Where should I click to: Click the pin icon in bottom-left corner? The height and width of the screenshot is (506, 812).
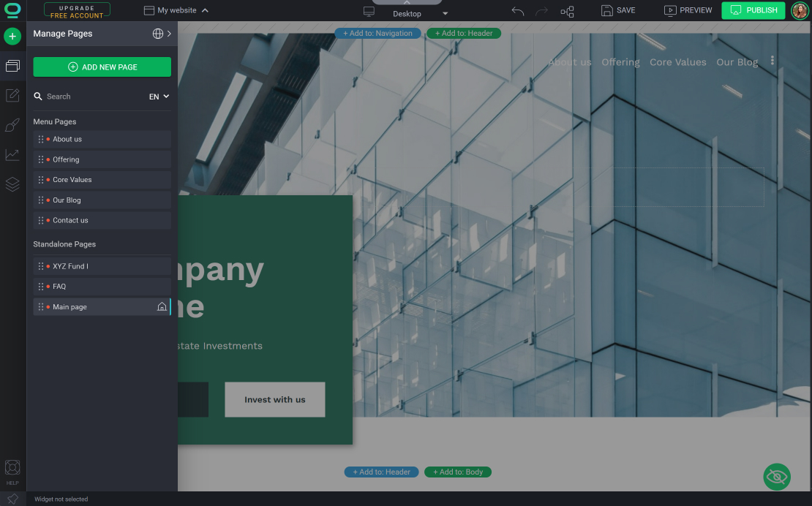(x=12, y=499)
